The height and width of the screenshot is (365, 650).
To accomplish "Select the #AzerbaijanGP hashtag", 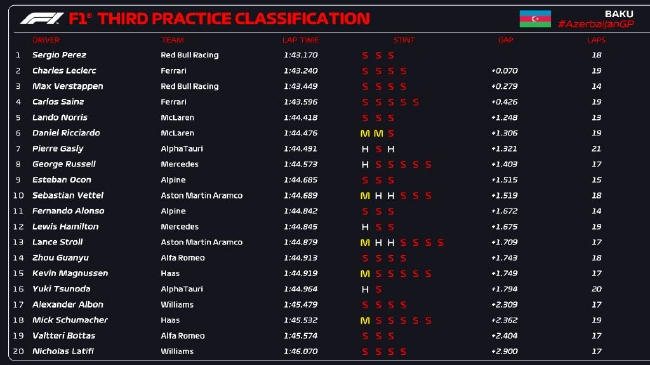I will tap(596, 24).
